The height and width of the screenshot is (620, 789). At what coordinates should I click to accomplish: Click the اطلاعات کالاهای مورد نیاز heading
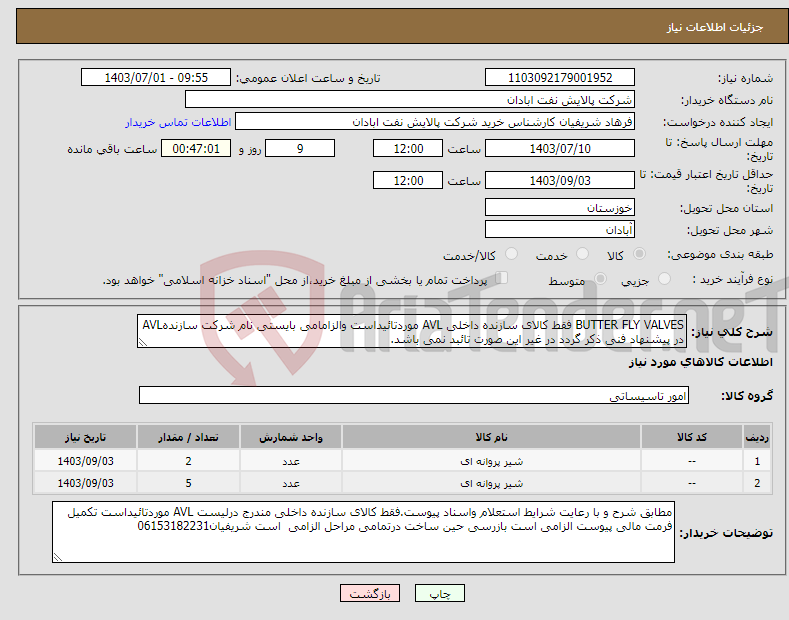(700, 362)
